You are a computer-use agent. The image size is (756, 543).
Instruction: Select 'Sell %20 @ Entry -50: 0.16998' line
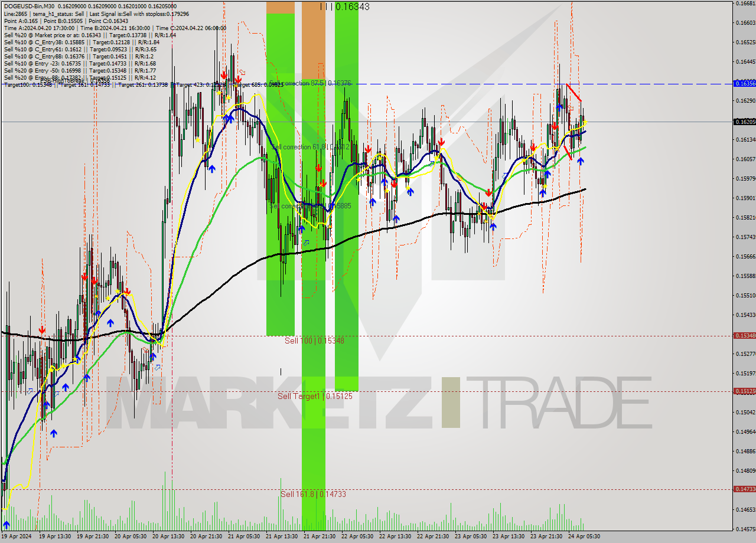pos(80,70)
